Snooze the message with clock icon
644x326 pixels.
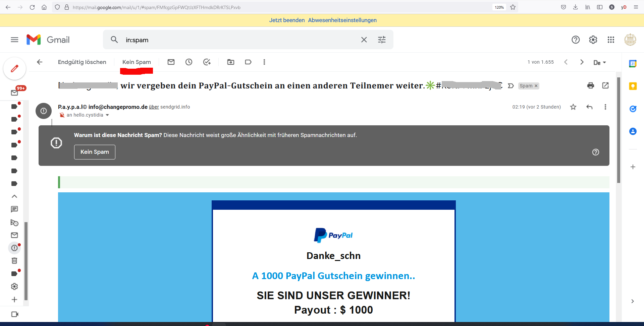click(x=189, y=62)
